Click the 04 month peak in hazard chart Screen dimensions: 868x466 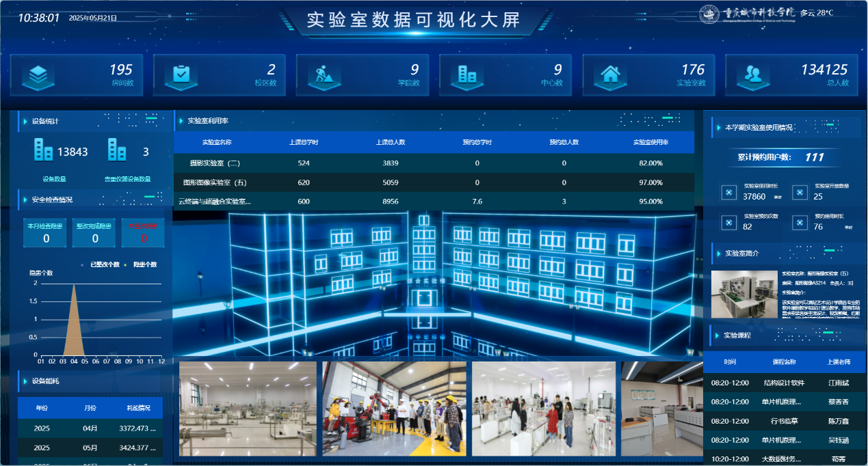pyautogui.click(x=74, y=287)
